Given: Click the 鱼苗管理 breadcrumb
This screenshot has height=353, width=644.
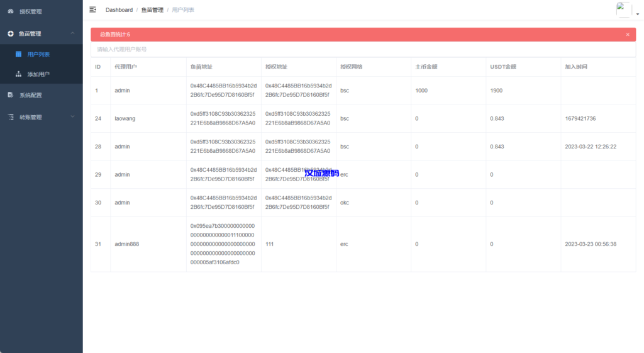Looking at the screenshot, I should point(152,10).
